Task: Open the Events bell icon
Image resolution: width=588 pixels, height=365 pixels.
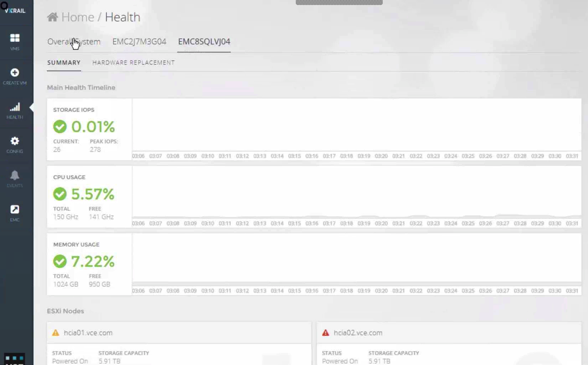Action: (x=15, y=175)
